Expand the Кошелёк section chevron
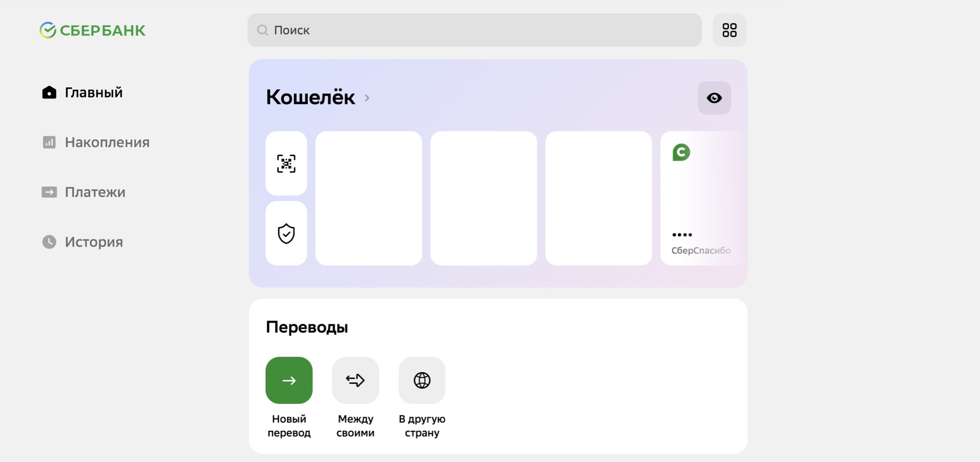The width and height of the screenshot is (980, 462). (x=367, y=98)
